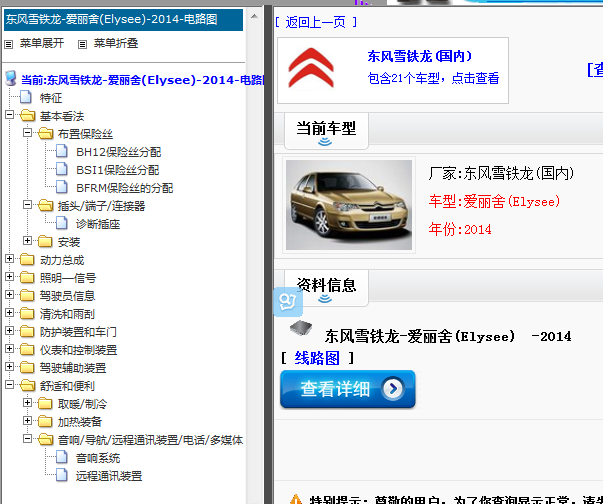Click the folder icon of 插头/端子/连接器

tap(45, 205)
